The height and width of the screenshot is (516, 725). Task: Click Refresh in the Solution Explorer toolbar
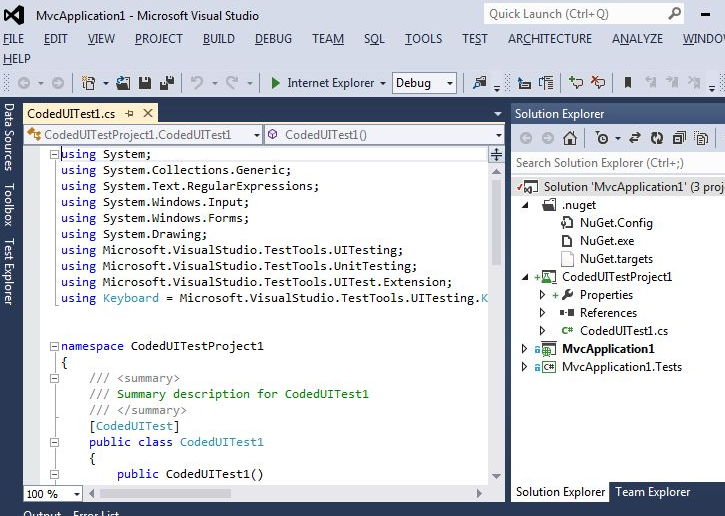point(656,138)
